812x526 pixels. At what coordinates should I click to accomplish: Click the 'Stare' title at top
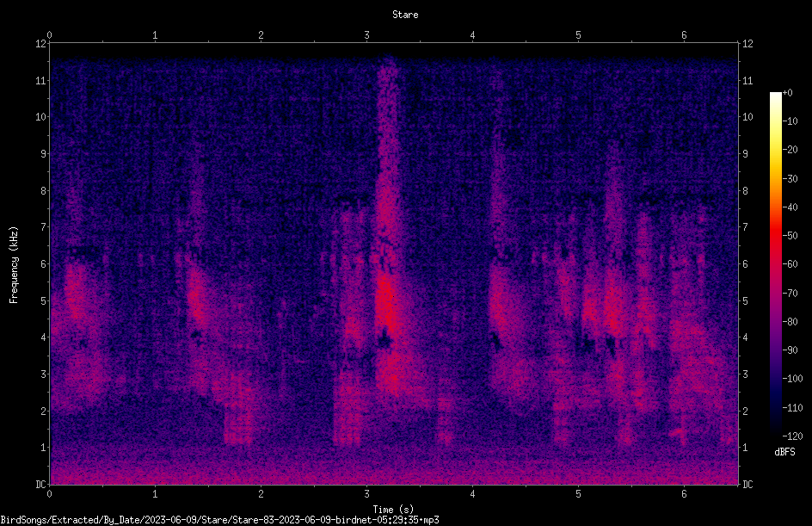(x=405, y=15)
